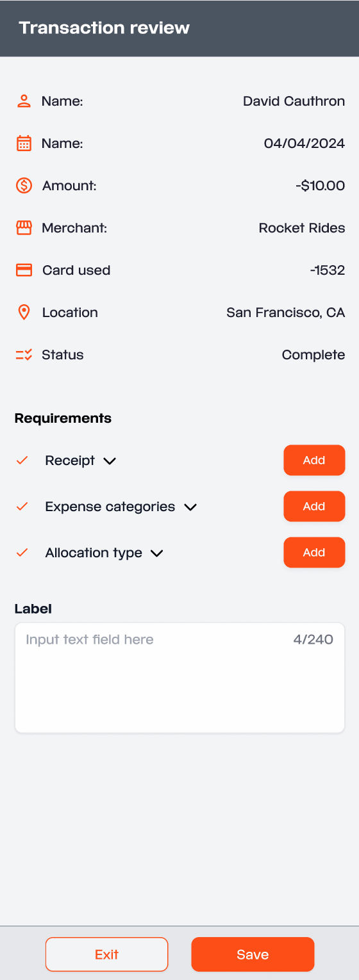Expand the Receipt chevron
This screenshot has width=359, height=980.
110,461
